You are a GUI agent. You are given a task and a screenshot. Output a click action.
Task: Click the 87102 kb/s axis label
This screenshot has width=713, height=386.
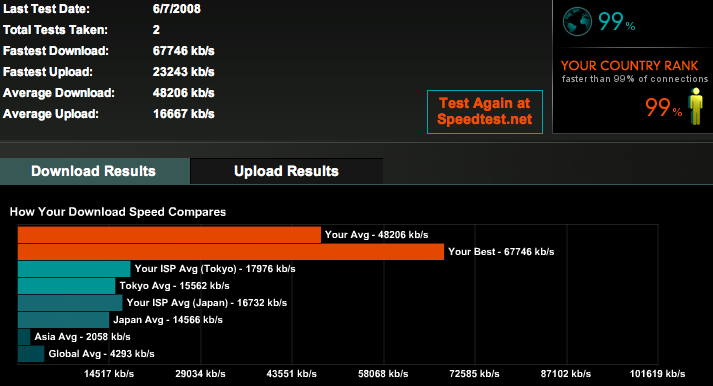click(566, 374)
